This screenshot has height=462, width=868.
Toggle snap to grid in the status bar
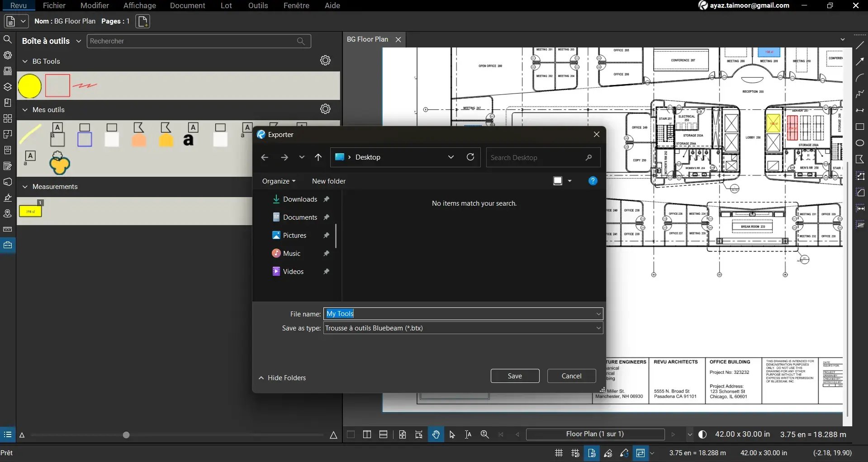tap(574, 453)
